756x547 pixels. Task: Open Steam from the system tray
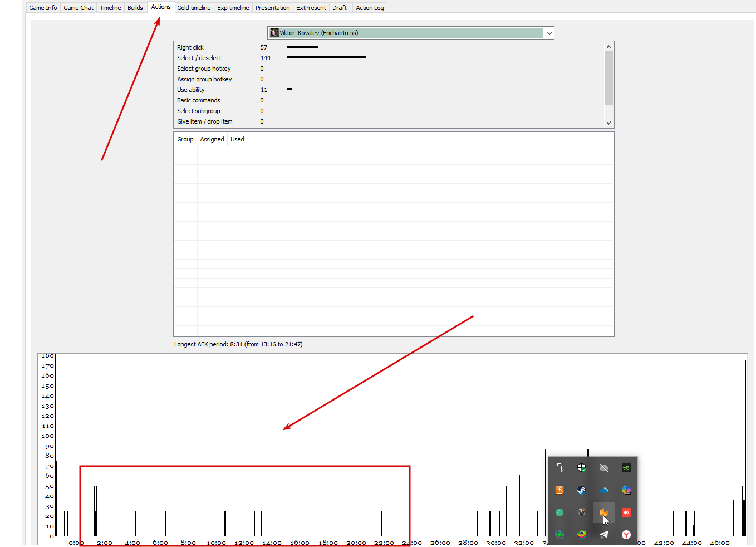click(x=582, y=490)
